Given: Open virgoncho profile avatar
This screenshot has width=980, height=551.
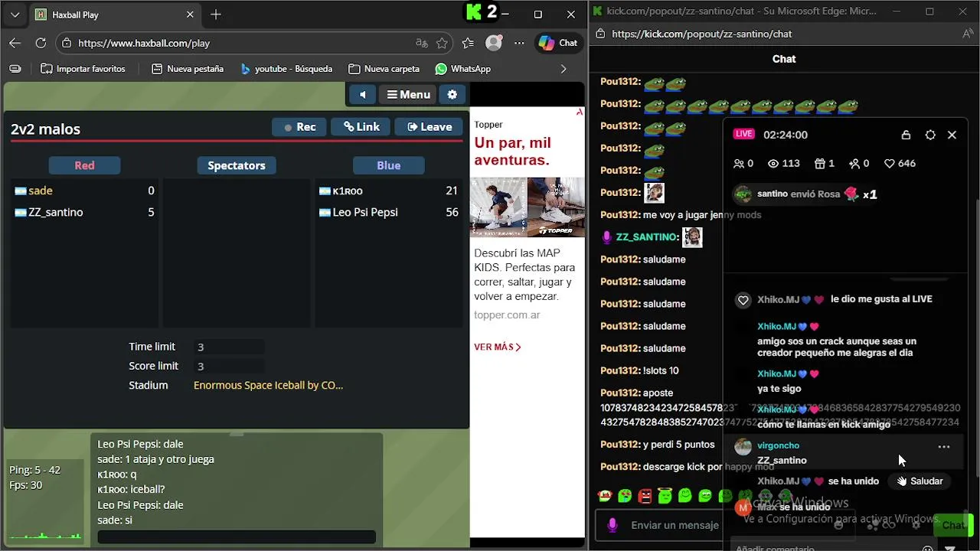Looking at the screenshot, I should [743, 447].
